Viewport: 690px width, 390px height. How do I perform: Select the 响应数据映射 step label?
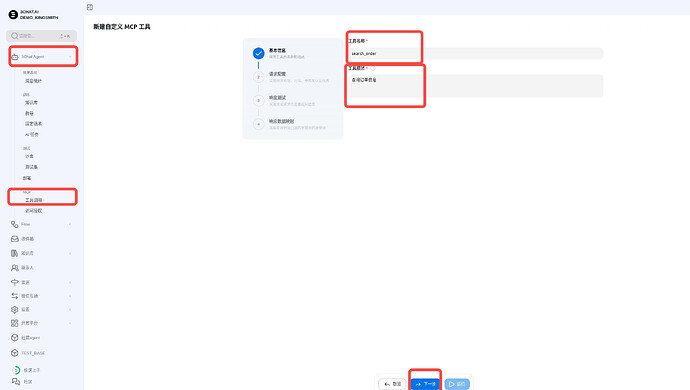(282, 121)
